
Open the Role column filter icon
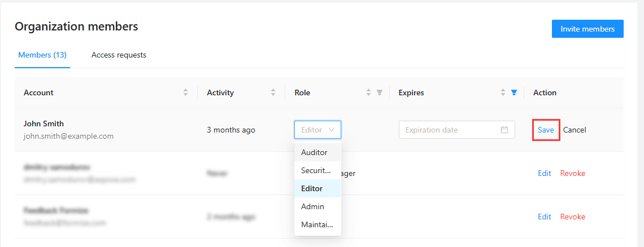point(380,92)
